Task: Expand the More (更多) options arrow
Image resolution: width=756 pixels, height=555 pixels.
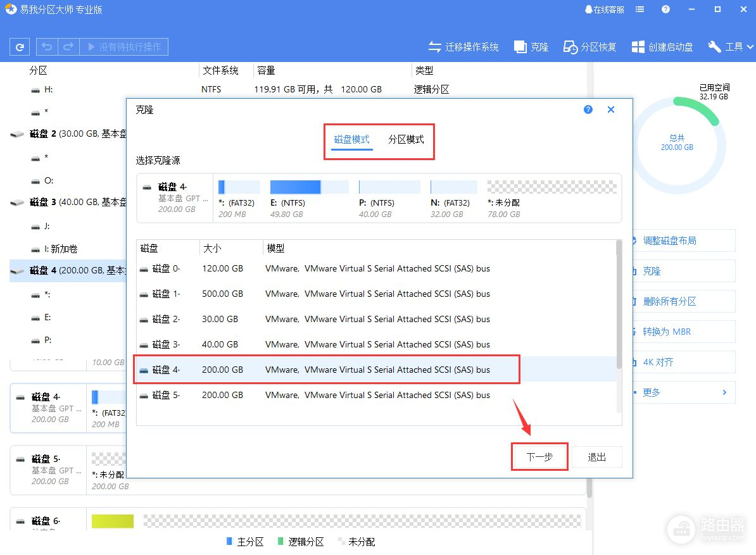Action: pos(724,392)
